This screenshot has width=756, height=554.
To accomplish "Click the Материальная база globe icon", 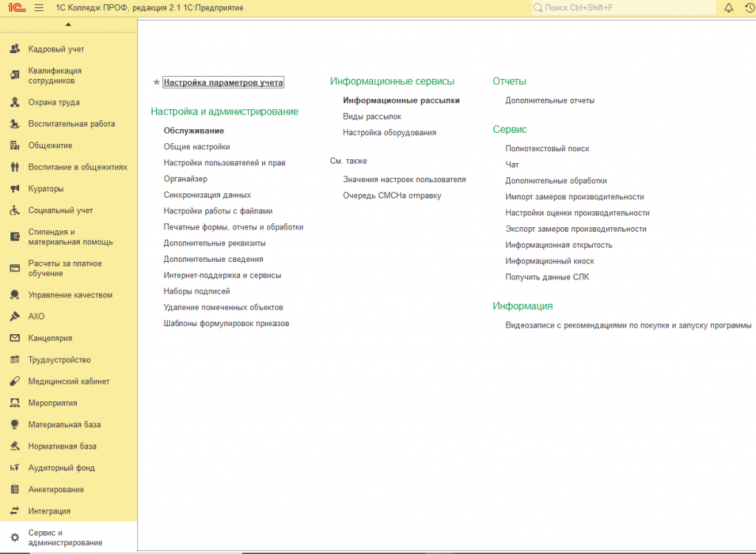I will tap(15, 424).
